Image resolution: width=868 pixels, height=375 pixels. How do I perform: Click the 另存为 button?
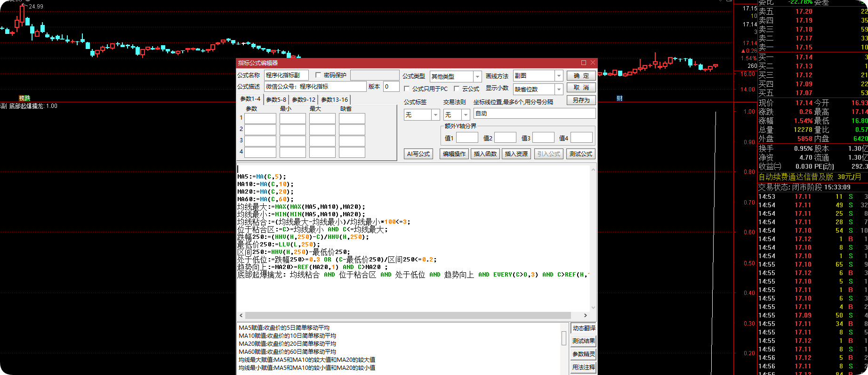coord(581,100)
